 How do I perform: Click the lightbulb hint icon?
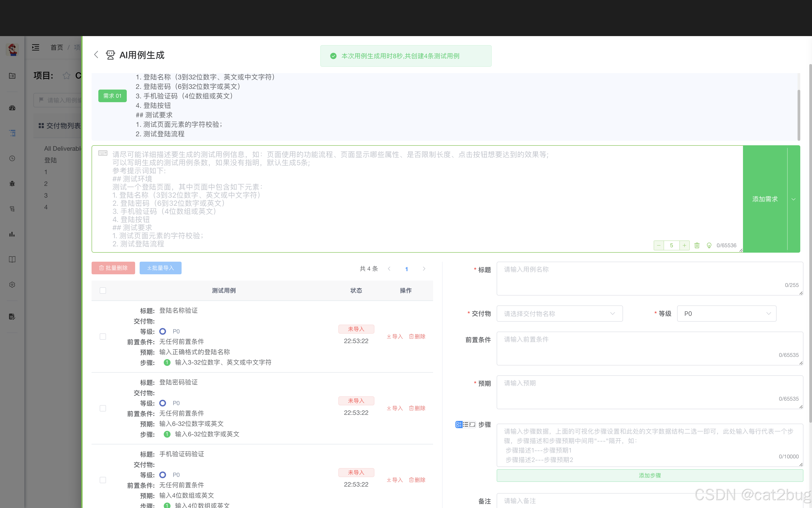[x=709, y=245]
